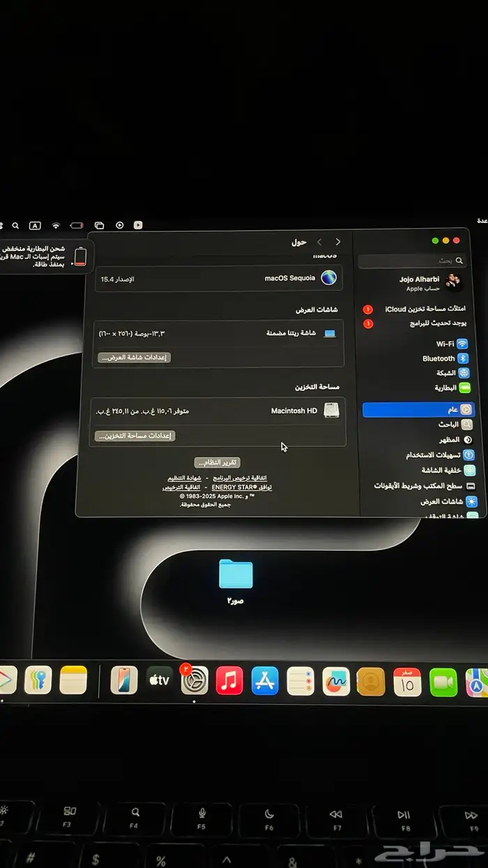Go forward with the right chevron

tap(338, 242)
